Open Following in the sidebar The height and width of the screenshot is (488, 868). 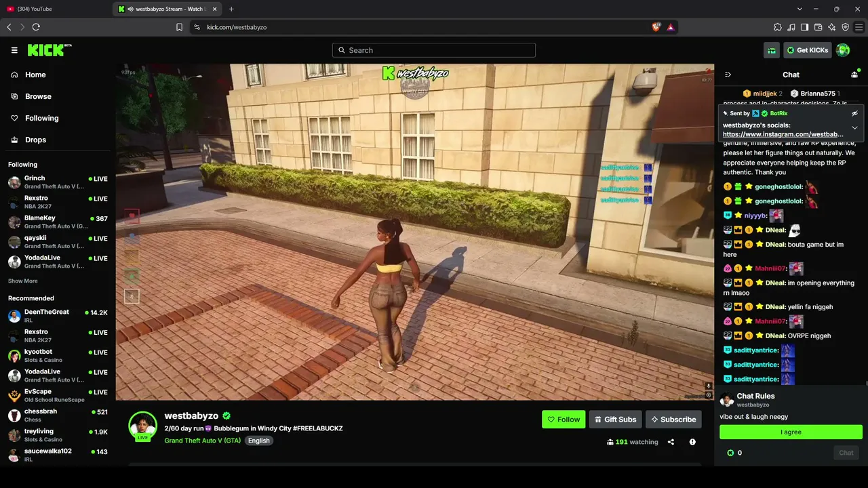pos(42,118)
